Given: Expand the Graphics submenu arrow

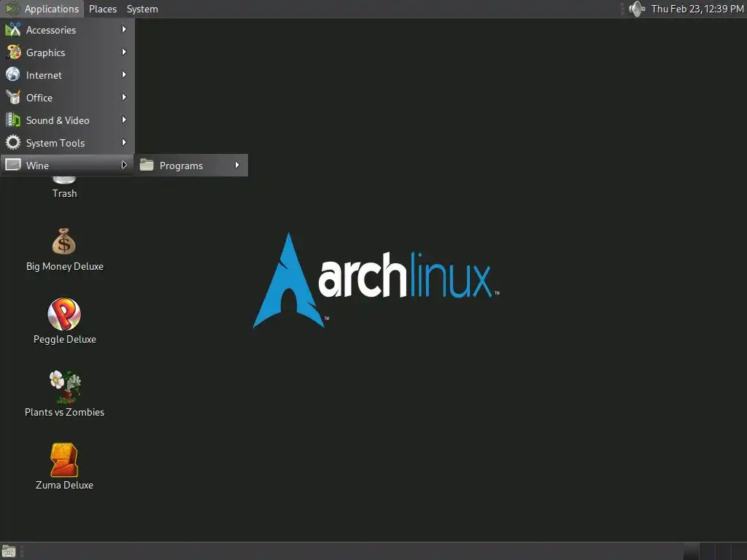Looking at the screenshot, I should pyautogui.click(x=124, y=52).
